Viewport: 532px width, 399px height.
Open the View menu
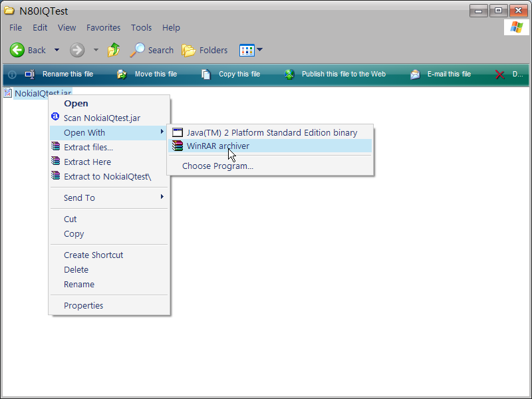coord(66,27)
